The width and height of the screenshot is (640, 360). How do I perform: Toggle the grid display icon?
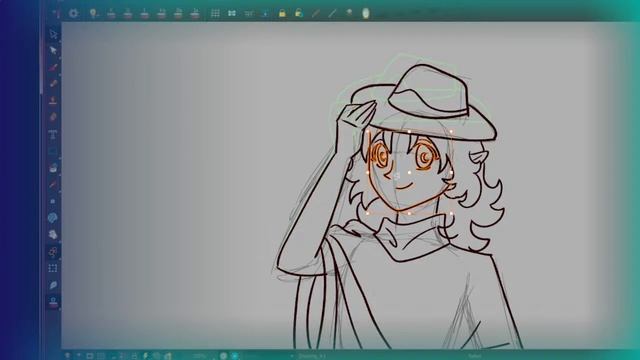(215, 13)
